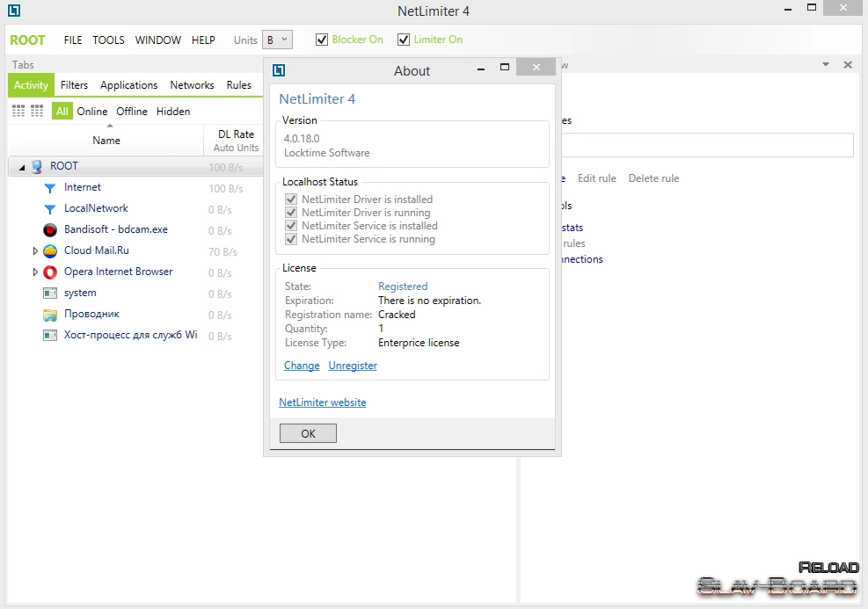
Task: Show Hidden items
Action: [173, 112]
